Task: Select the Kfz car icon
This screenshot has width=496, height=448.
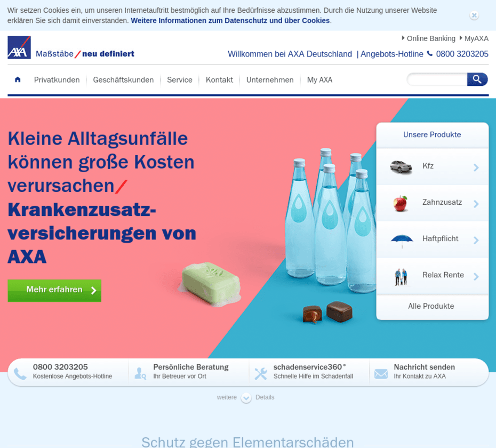Action: 401,166
